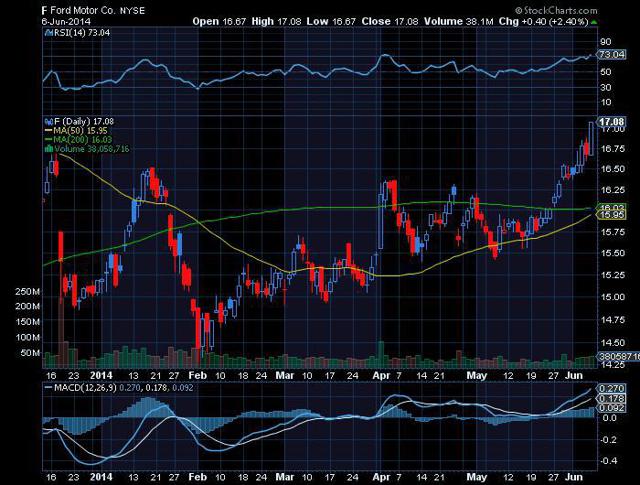Click the NYSE exchange label
Screen dimensions: 640x485
coord(132,11)
